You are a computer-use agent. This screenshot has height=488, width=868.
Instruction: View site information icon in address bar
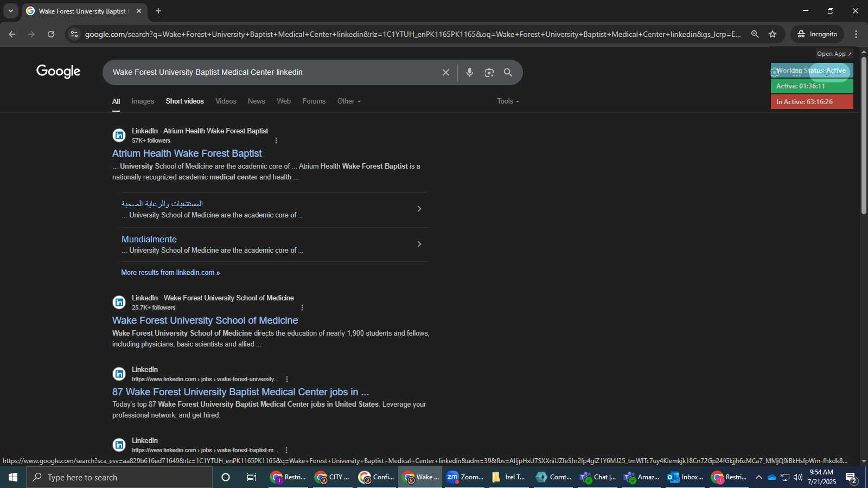point(74,34)
